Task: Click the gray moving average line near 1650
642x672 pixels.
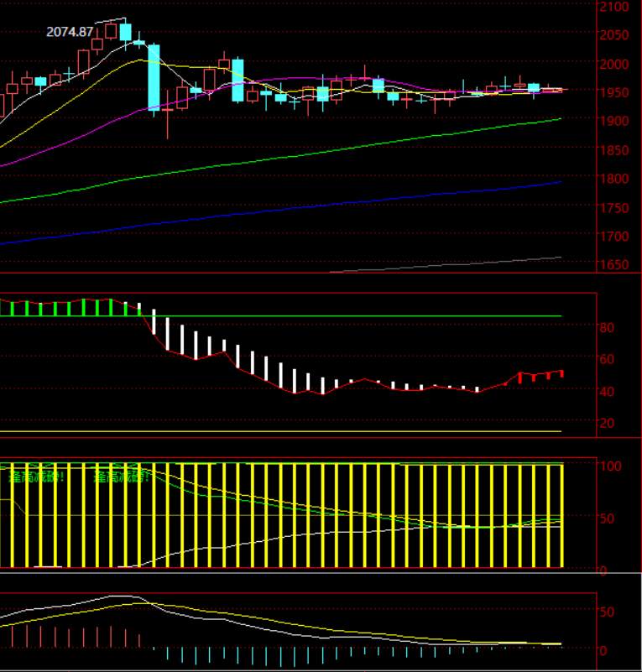Action: click(446, 264)
